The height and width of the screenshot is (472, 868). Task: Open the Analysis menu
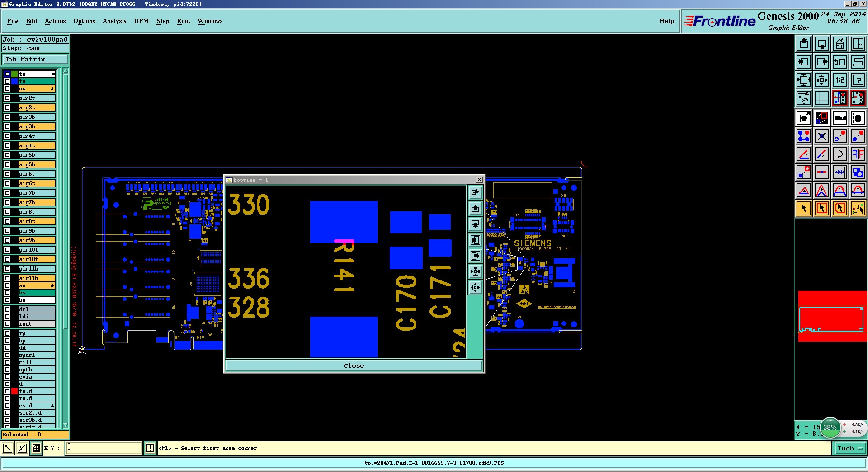point(114,21)
